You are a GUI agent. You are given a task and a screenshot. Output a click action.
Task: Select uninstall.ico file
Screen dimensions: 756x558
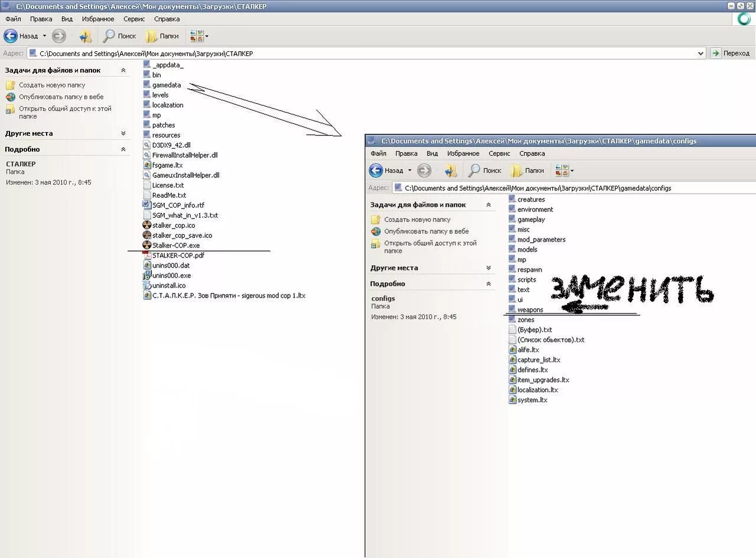click(x=164, y=286)
